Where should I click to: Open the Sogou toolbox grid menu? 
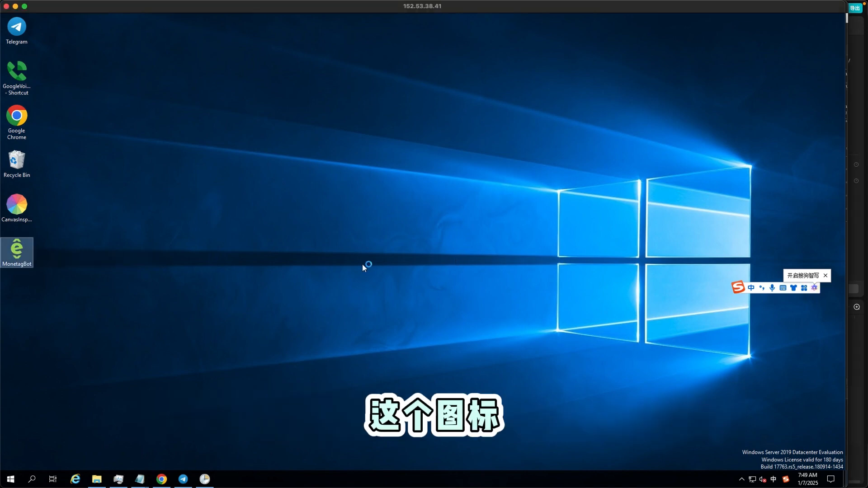coord(804,288)
